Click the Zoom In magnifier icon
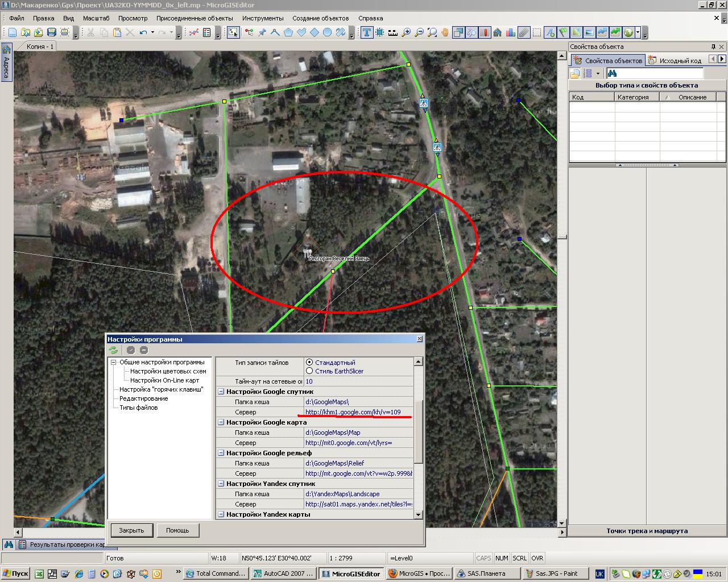 (406, 32)
